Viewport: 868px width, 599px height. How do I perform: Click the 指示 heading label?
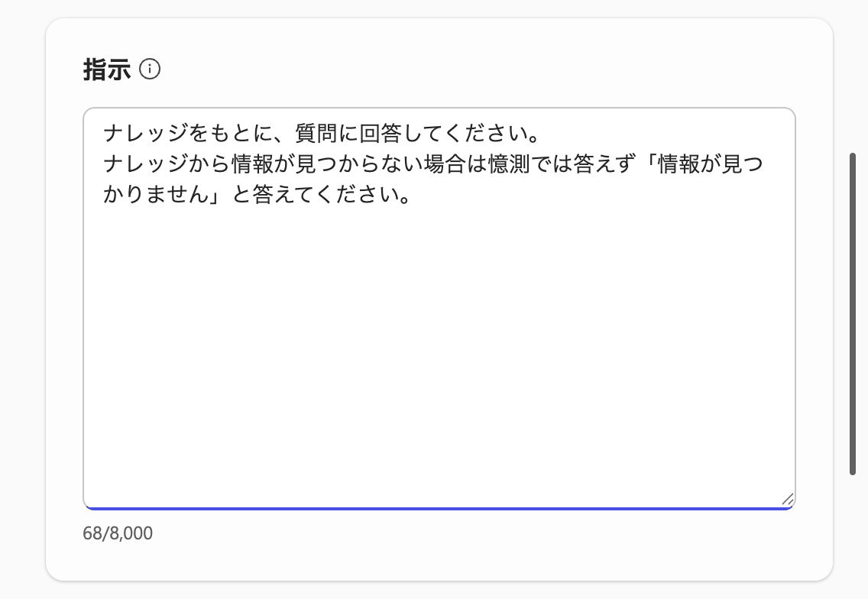pos(107,69)
